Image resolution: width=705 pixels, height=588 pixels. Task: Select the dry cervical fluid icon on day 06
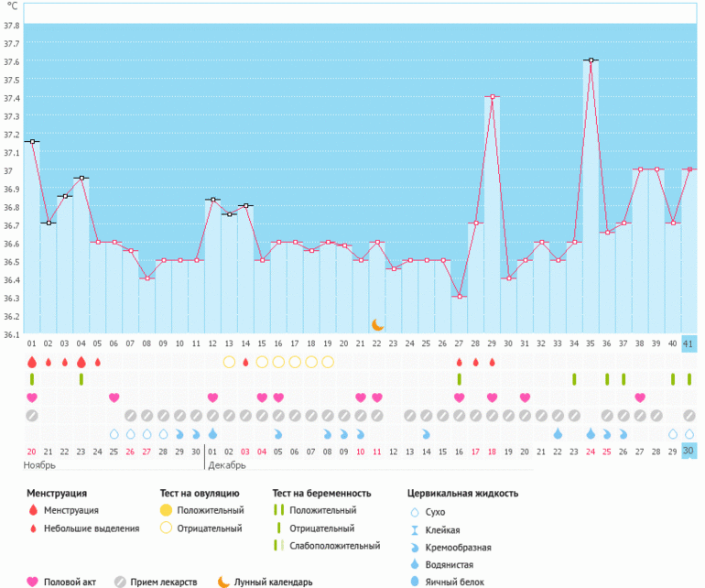click(114, 434)
